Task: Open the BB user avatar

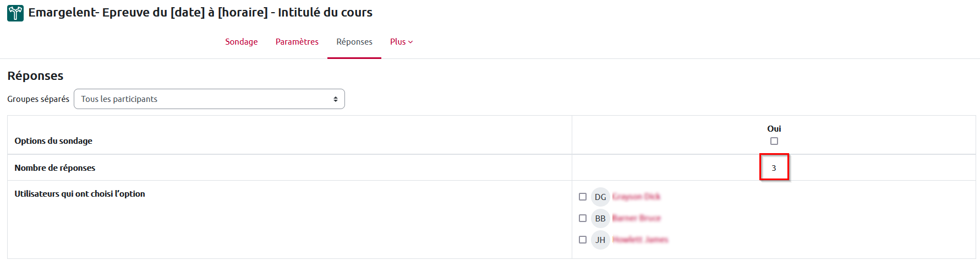Action: point(600,218)
